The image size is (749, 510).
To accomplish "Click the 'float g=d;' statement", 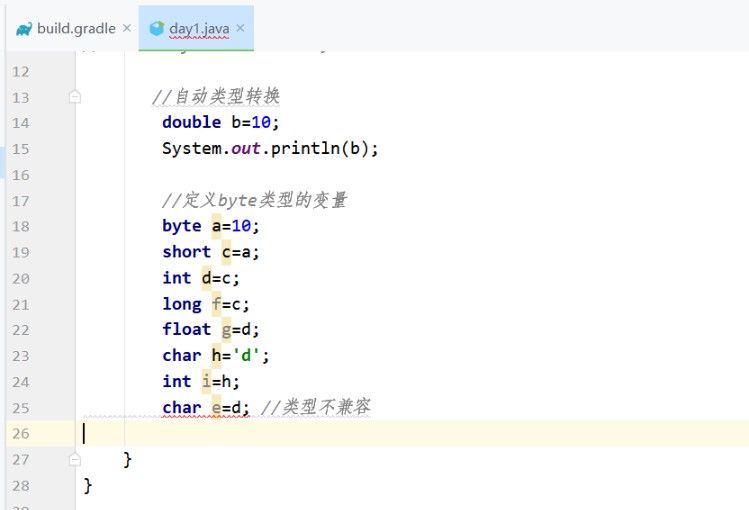I will point(211,329).
